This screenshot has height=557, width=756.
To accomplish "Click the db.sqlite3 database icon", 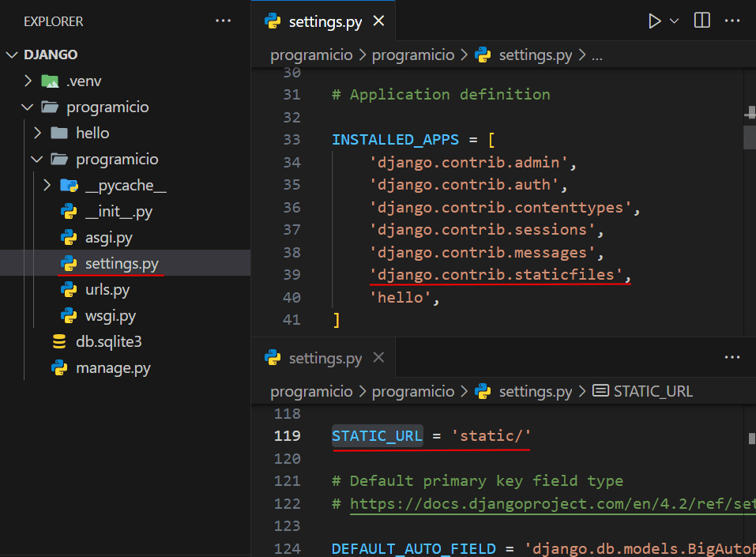I will [59, 341].
